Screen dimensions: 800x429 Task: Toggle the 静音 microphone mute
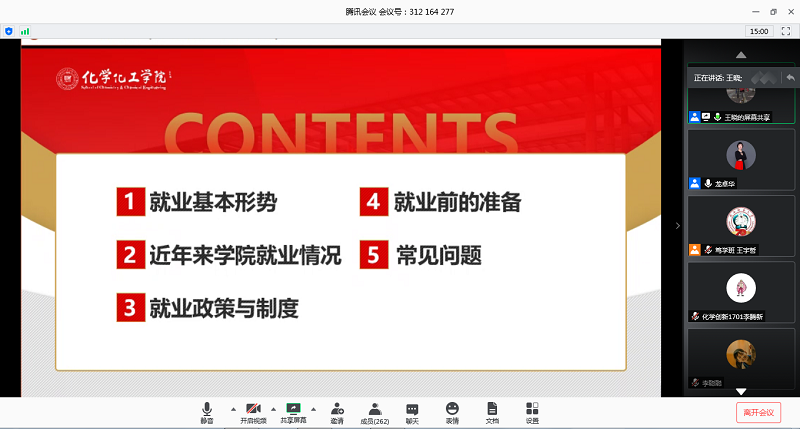click(207, 412)
